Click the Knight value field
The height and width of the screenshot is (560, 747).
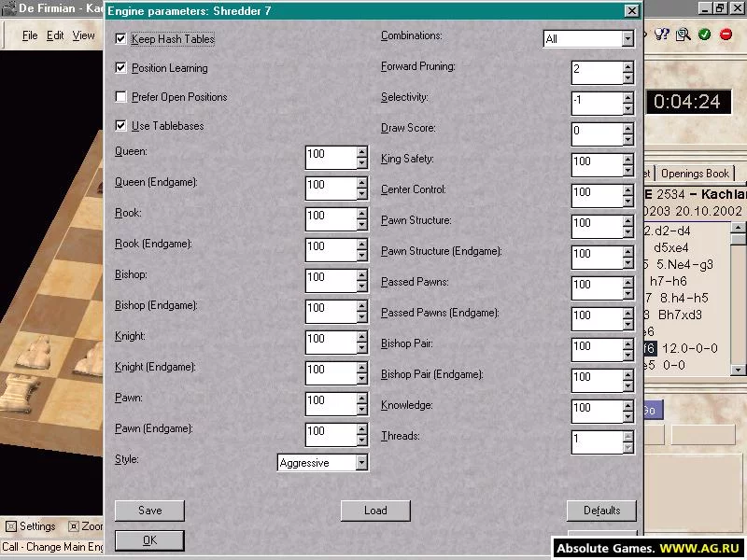coord(331,343)
